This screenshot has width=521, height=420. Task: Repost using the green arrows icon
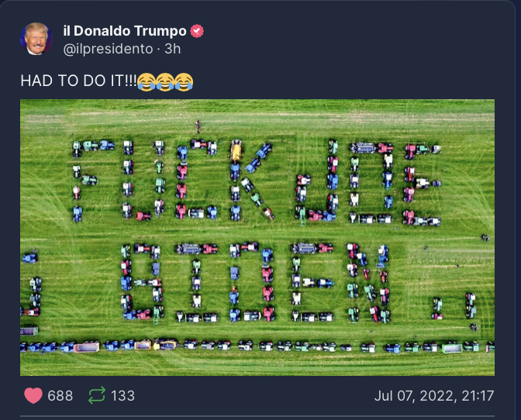97,395
